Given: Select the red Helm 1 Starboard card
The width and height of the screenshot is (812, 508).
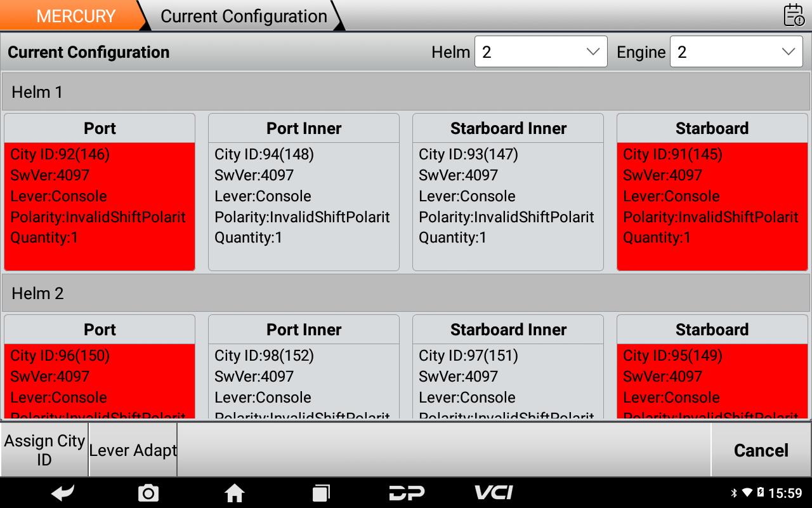Looking at the screenshot, I should 712,192.
